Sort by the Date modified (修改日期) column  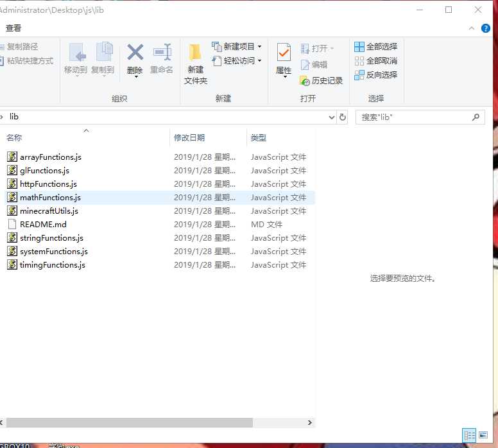coord(189,138)
